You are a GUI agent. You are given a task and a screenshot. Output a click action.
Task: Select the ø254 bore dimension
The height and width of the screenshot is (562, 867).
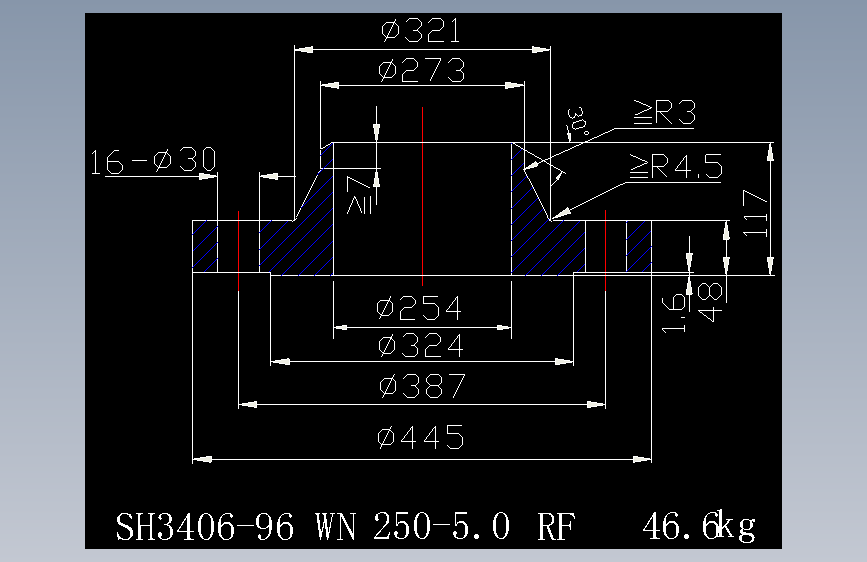[x=419, y=308]
